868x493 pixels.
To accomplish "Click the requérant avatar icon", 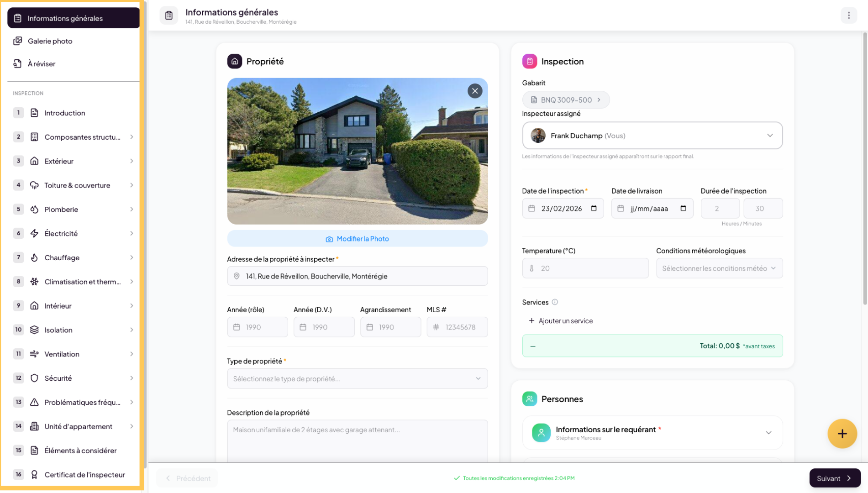I will (x=541, y=433).
